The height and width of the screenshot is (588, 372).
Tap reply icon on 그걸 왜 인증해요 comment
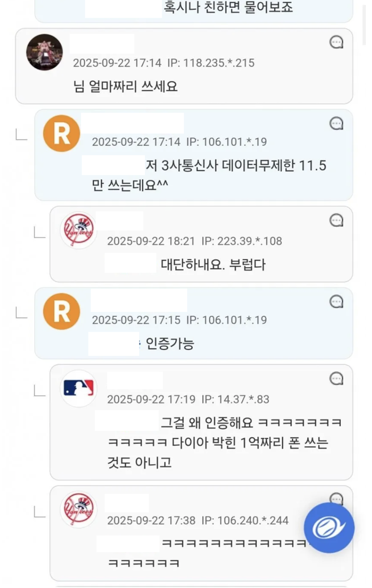(336, 379)
